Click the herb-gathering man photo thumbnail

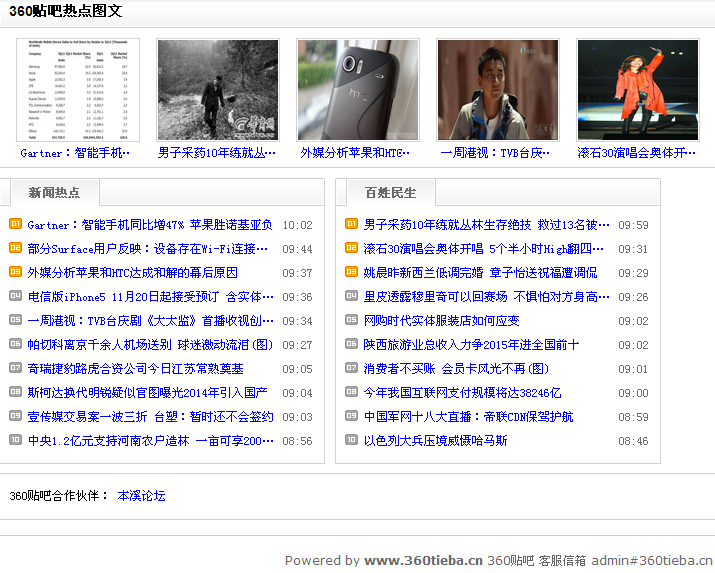click(x=217, y=90)
